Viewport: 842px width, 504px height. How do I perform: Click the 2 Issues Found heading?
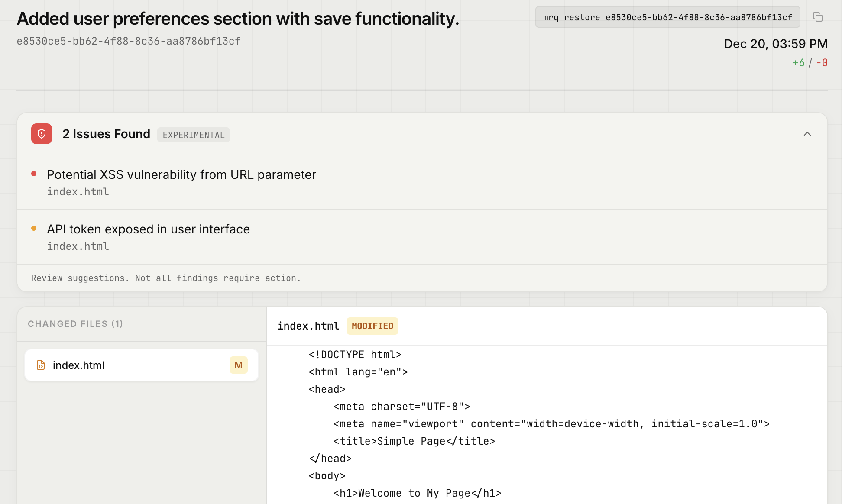106,134
